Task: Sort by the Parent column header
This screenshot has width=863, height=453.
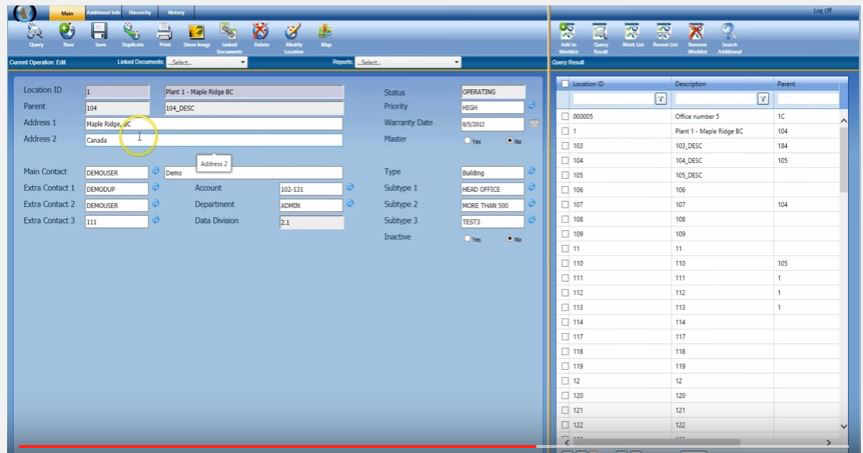Action: point(786,84)
